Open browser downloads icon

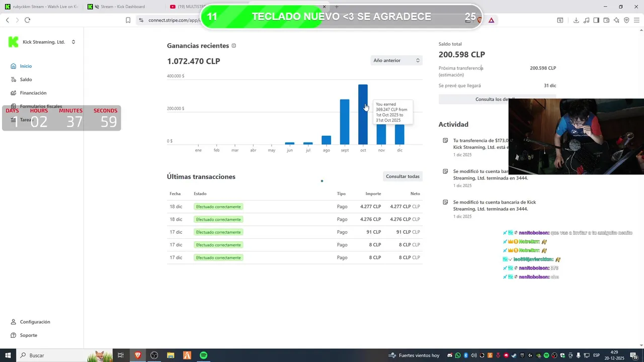[576, 20]
